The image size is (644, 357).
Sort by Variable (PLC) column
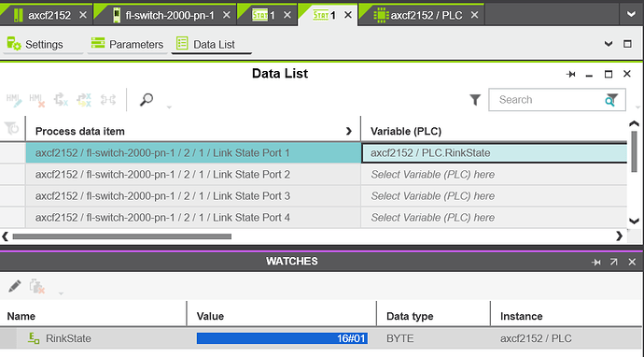click(x=406, y=131)
